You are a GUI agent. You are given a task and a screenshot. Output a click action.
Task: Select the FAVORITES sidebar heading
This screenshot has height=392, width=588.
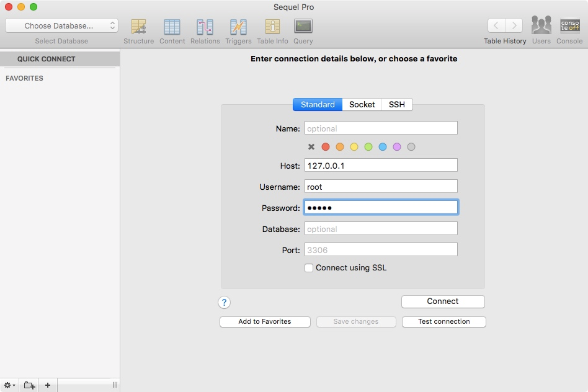[24, 78]
